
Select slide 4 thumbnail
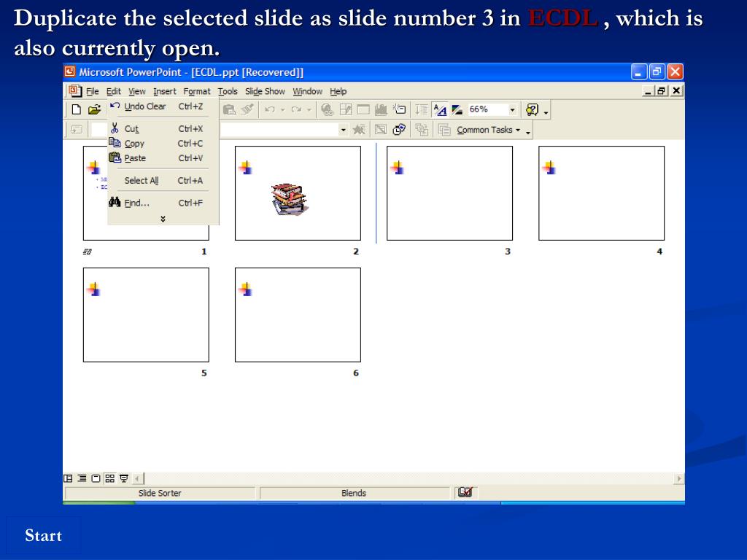[x=601, y=192]
